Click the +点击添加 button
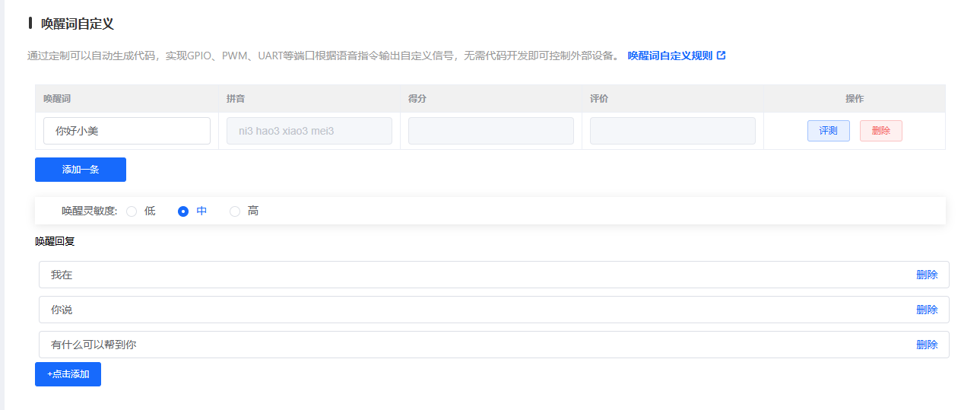Viewport: 980px width, 410px height. pos(68,374)
